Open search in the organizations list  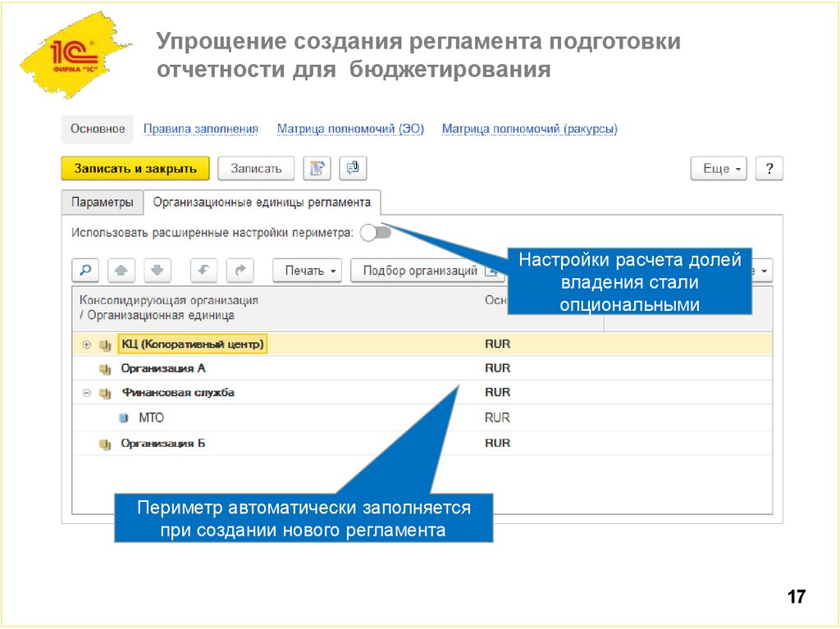pos(84,269)
